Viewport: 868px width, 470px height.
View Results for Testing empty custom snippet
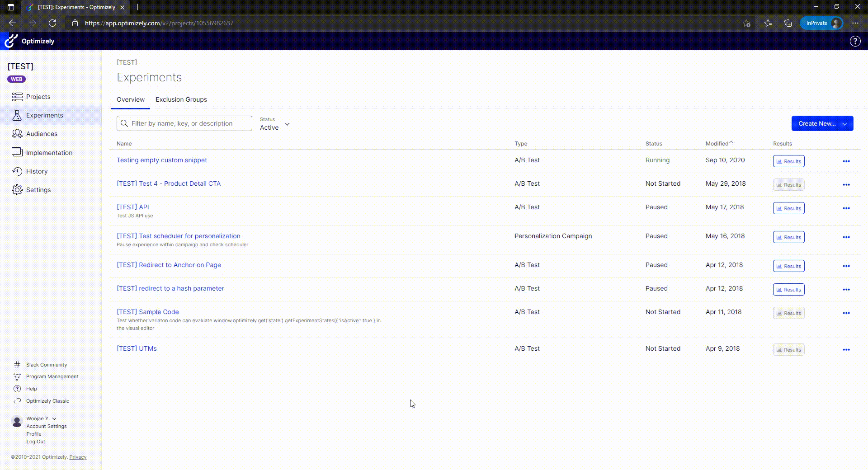[x=788, y=161]
